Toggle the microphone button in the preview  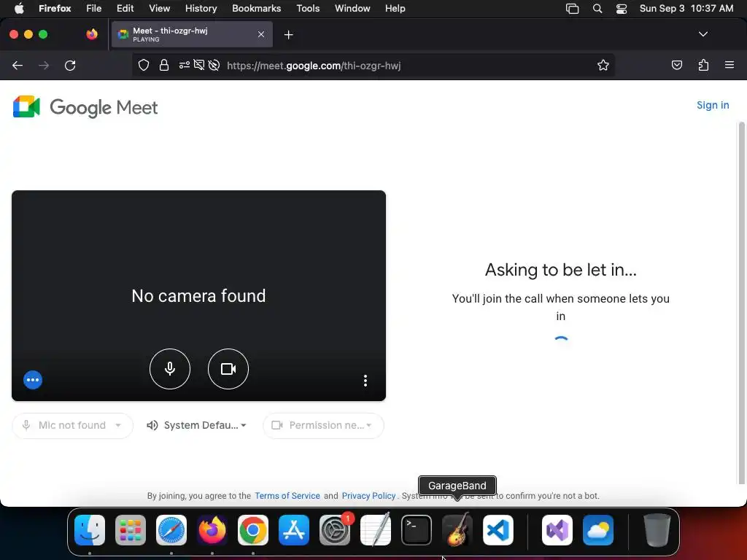click(x=169, y=369)
